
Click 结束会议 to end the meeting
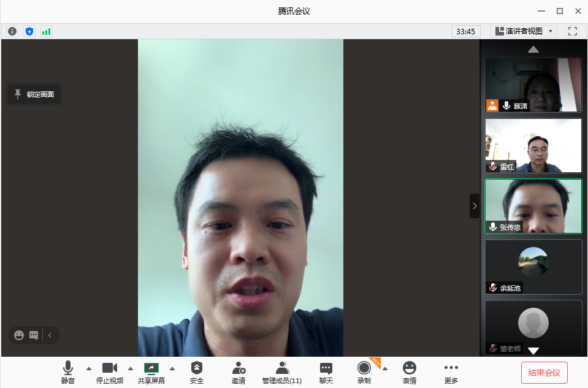[543, 372]
